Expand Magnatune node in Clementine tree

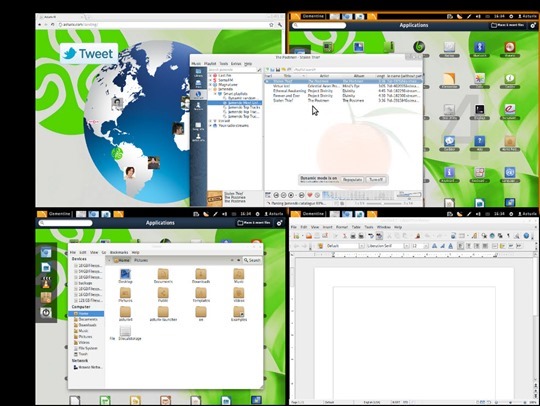click(x=210, y=84)
